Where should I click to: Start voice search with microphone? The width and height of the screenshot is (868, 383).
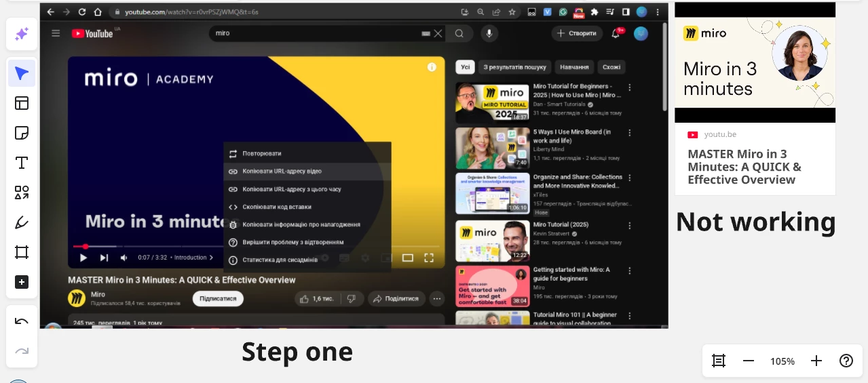click(489, 33)
